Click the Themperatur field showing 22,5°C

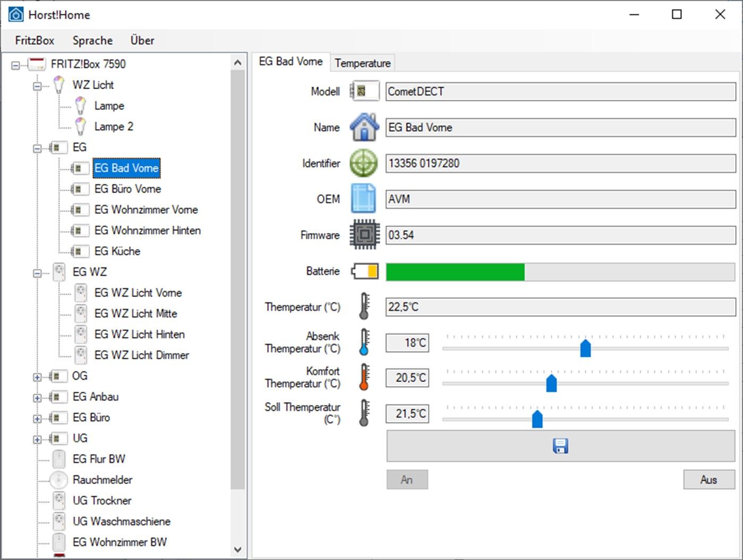tap(561, 307)
